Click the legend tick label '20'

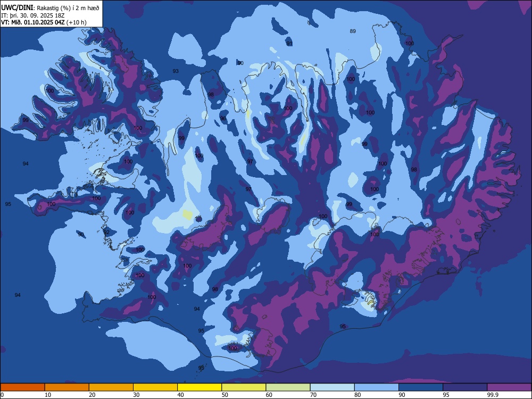click(x=92, y=395)
